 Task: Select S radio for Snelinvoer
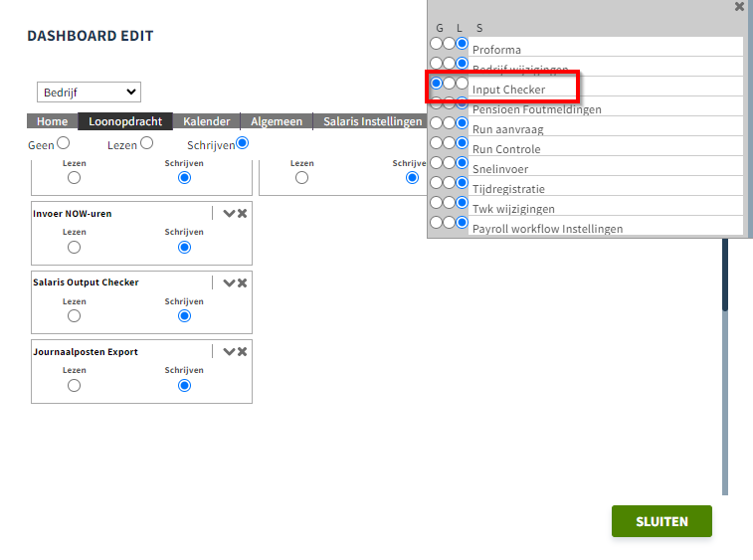coord(462,163)
